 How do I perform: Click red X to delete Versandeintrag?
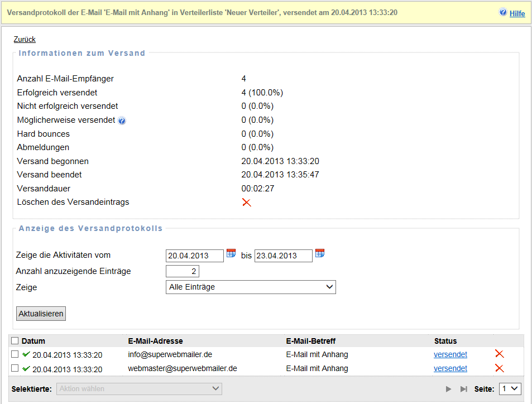point(247,203)
